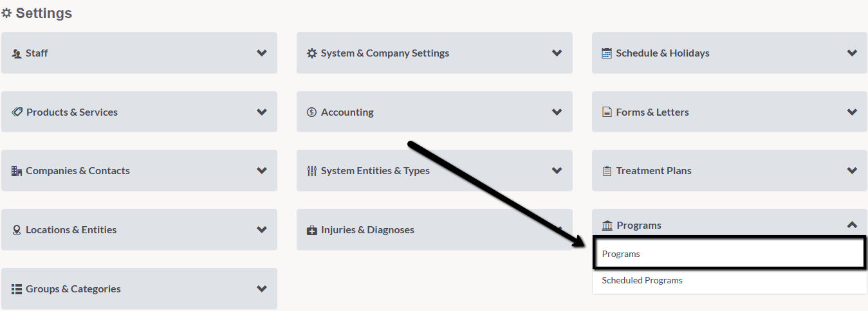Click the Injuries & Diagnoses medkit icon

312,230
